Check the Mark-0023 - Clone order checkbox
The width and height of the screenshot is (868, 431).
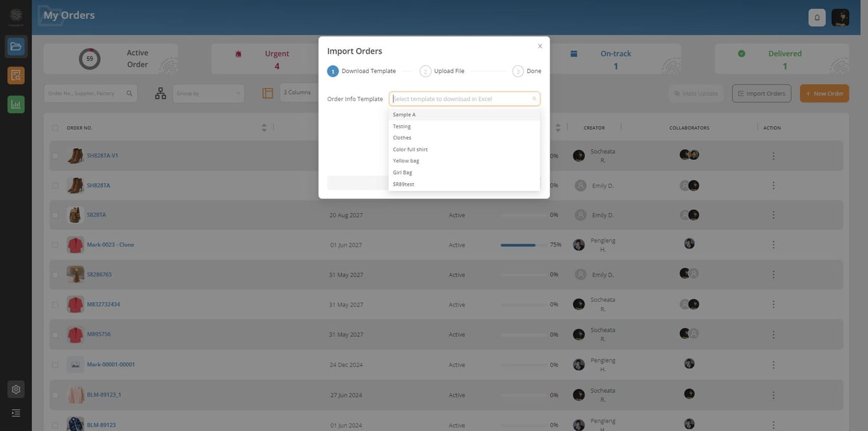point(55,245)
